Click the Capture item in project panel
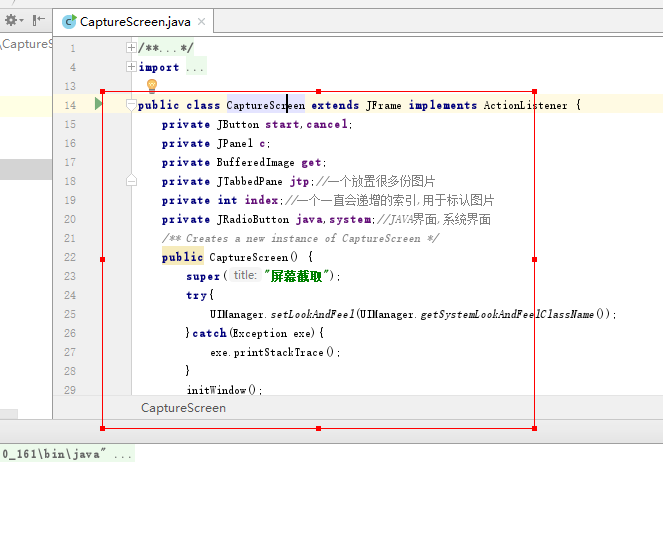 (x=25, y=44)
